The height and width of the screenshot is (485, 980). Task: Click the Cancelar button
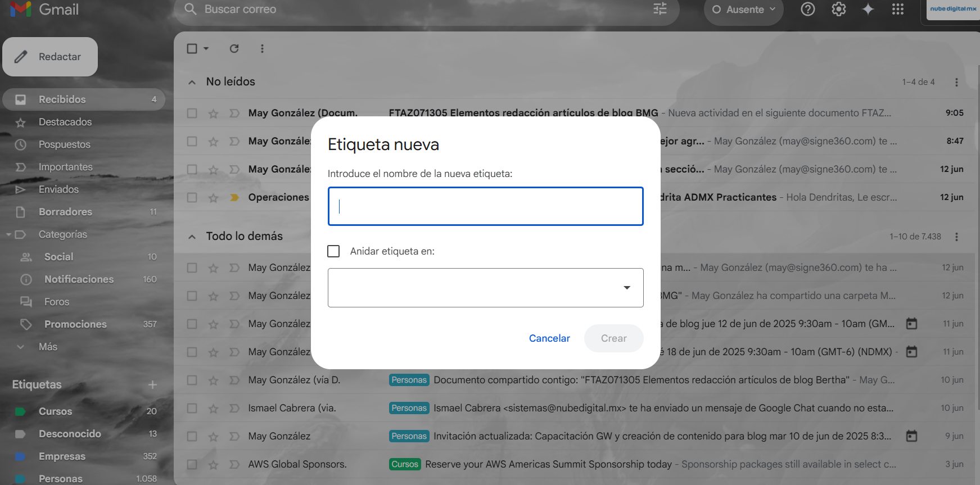coord(549,338)
